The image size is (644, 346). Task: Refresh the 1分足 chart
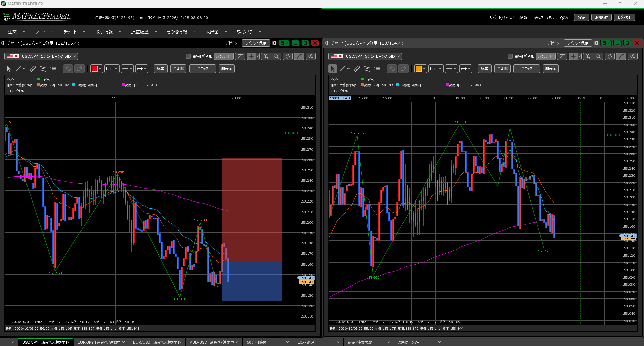pos(287,56)
